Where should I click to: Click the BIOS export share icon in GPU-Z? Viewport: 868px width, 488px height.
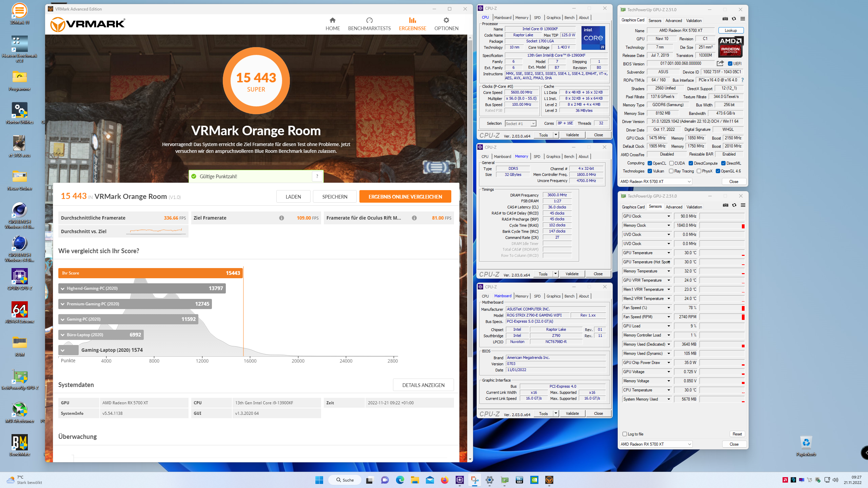pos(720,63)
